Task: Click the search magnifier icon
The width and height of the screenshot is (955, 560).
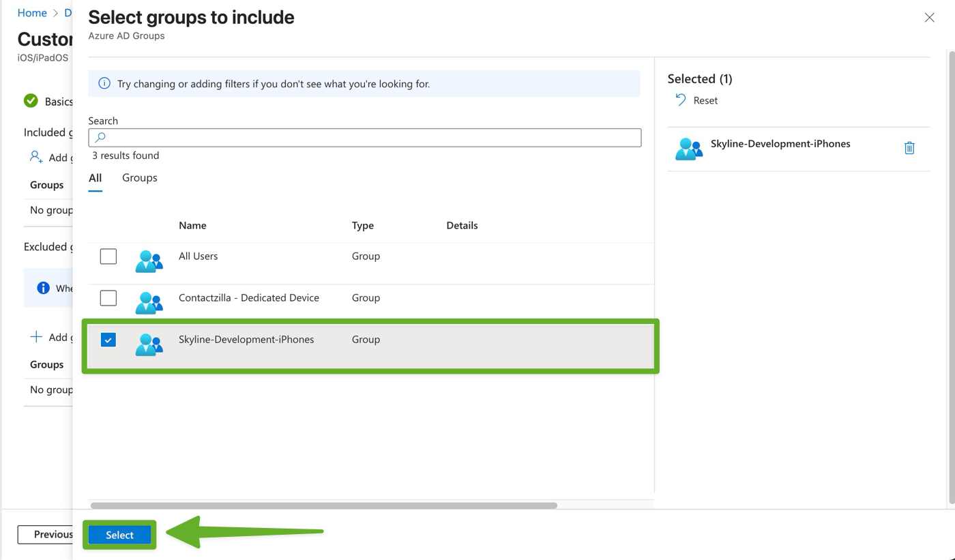Action: 100,137
